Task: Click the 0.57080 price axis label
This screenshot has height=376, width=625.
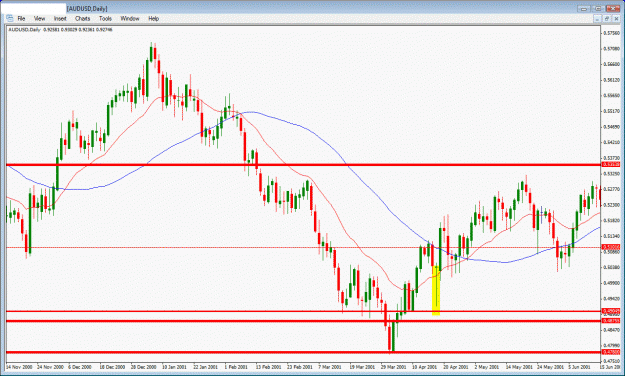Action: coord(611,49)
